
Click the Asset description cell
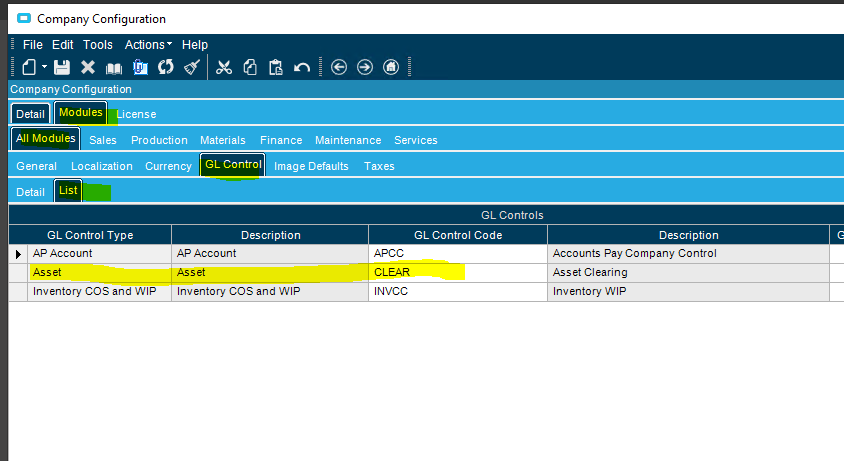click(270, 273)
